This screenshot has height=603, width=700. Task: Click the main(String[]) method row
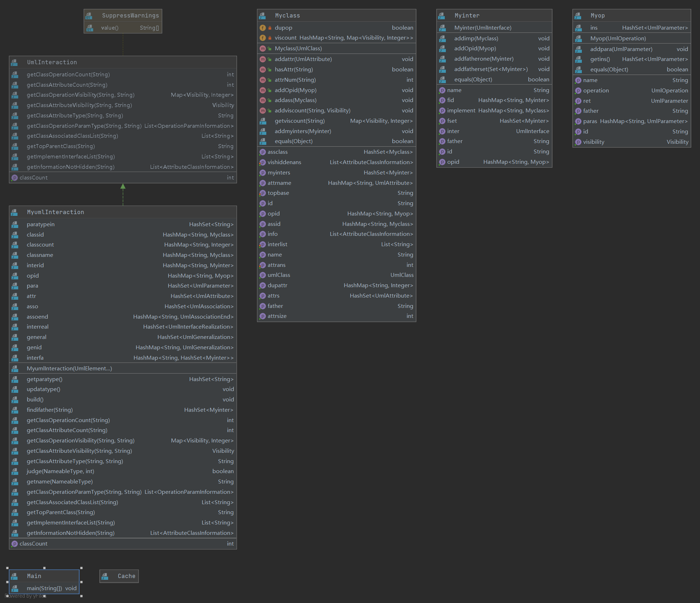point(44,588)
